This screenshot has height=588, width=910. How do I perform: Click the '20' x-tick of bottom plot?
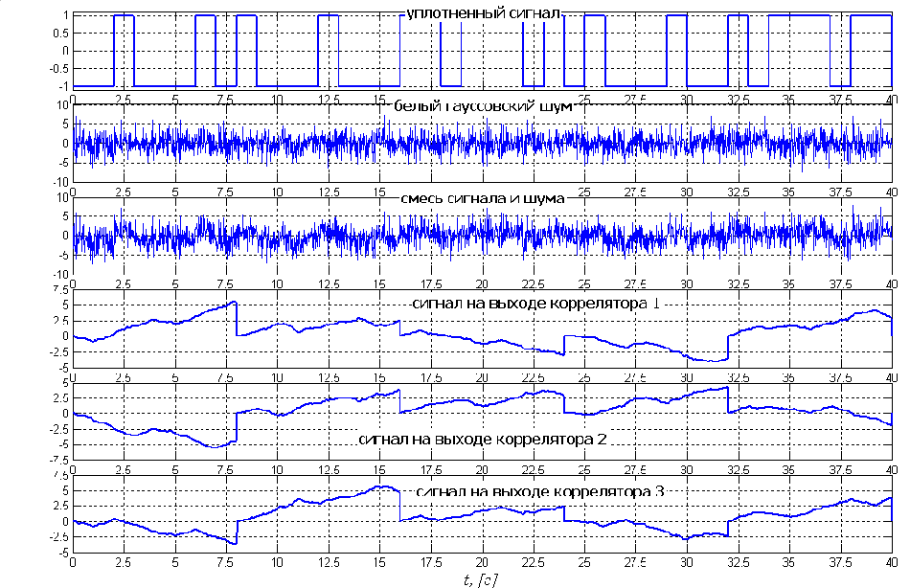click(x=482, y=562)
